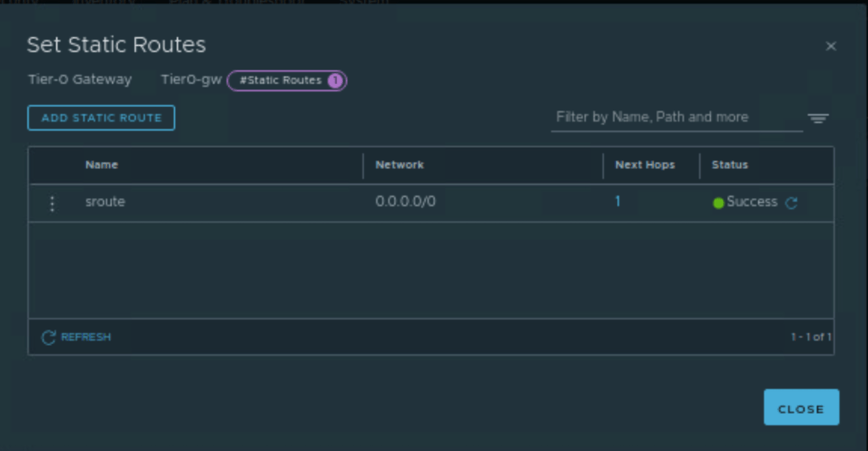Click the Success status text

(752, 202)
